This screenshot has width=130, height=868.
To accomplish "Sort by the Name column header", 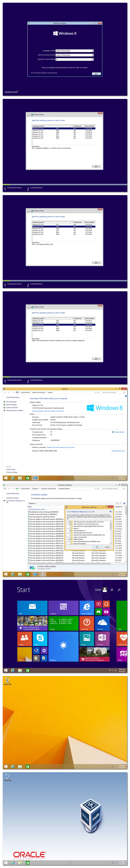I will coord(30,507).
